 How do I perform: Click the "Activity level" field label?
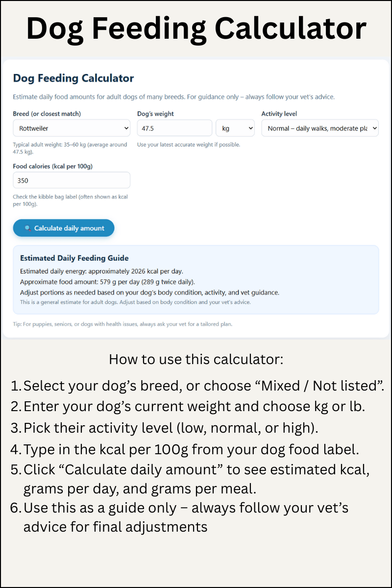pyautogui.click(x=279, y=114)
